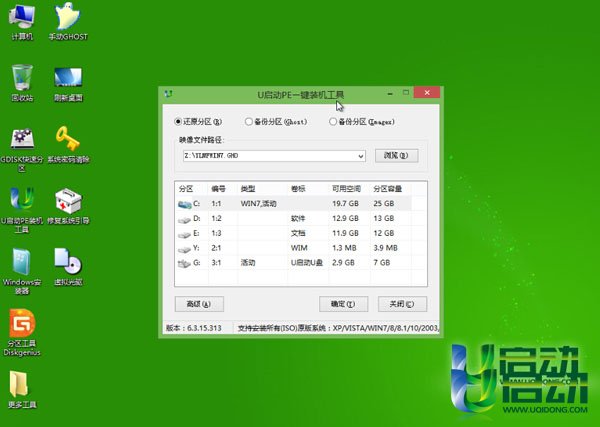Click the 1:2 partition number cell
The image size is (600, 427).
click(x=217, y=218)
